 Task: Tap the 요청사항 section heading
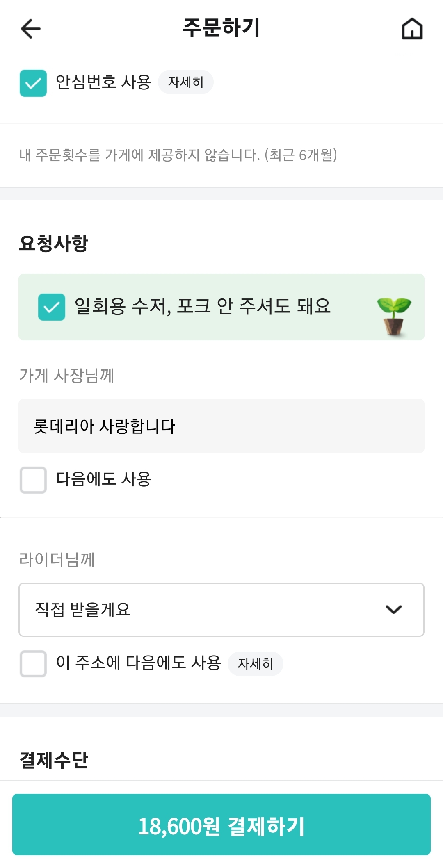point(54,243)
